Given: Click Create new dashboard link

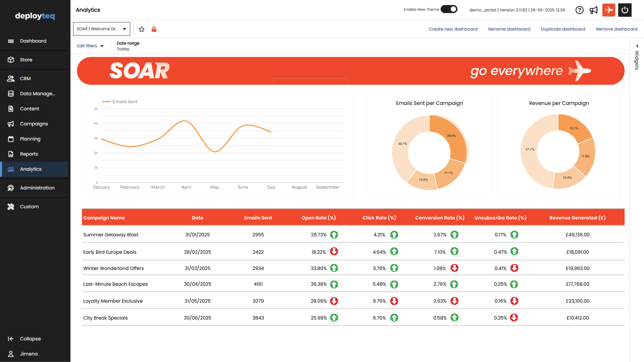Looking at the screenshot, I should (453, 29).
